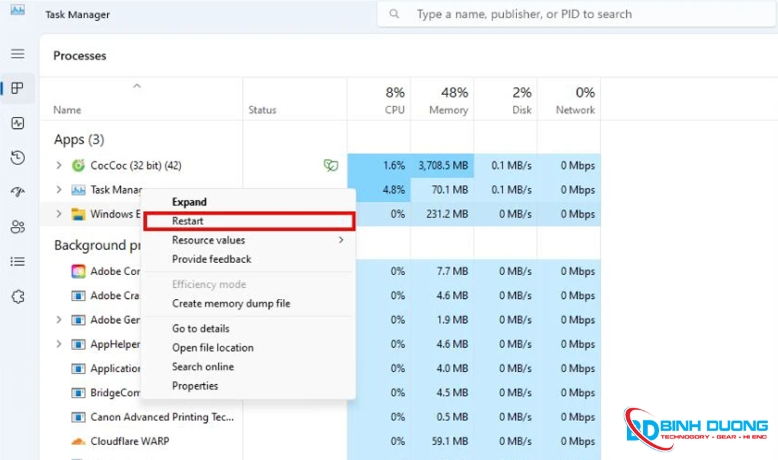Click the BridgeCom... process icon
Image resolution: width=778 pixels, height=460 pixels.
78,393
